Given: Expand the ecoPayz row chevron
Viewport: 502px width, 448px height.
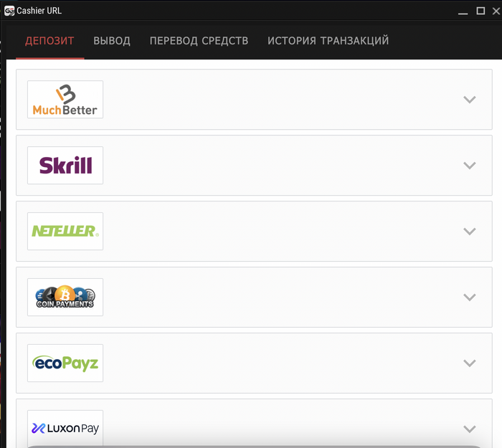Looking at the screenshot, I should (x=469, y=363).
